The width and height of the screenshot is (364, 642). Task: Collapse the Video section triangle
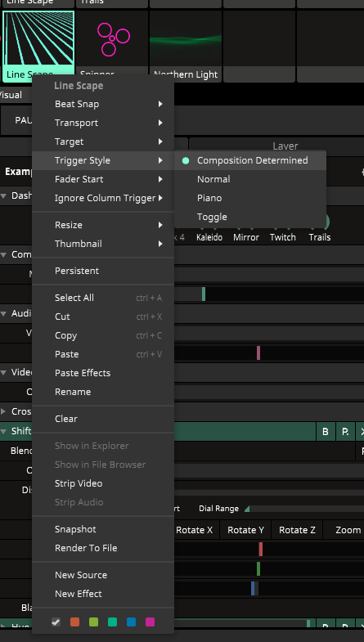pos(4,373)
